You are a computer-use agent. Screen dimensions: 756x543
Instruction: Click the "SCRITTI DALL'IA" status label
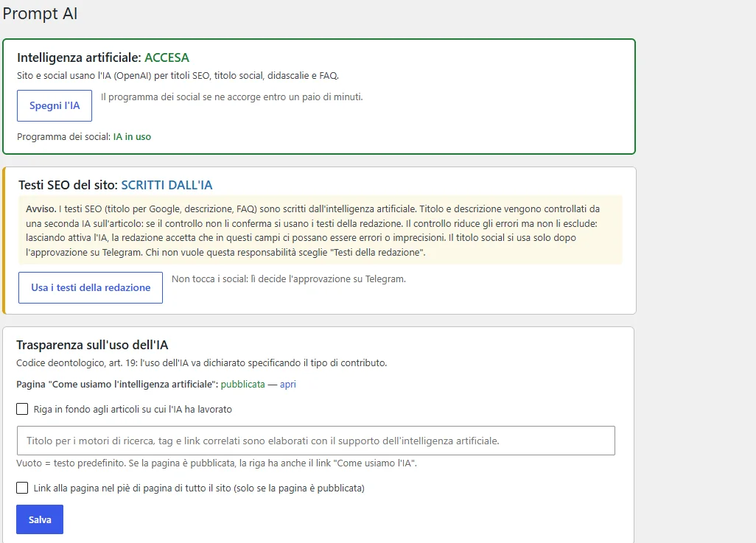tap(167, 185)
